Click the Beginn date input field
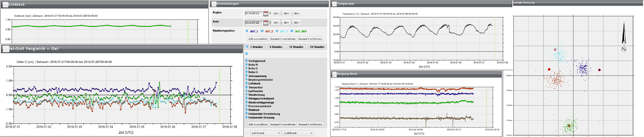Screen dimensions: 644x137 tap(253, 14)
